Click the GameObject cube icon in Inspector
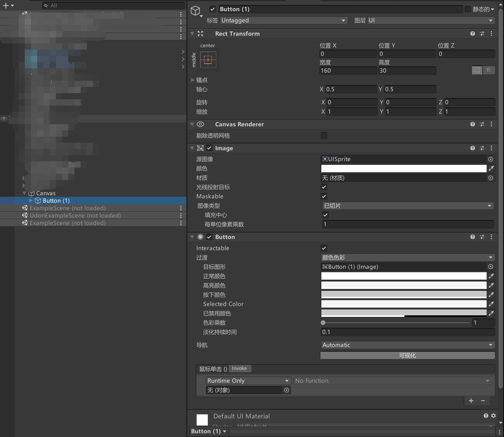This screenshot has width=504, height=437. tap(195, 11)
